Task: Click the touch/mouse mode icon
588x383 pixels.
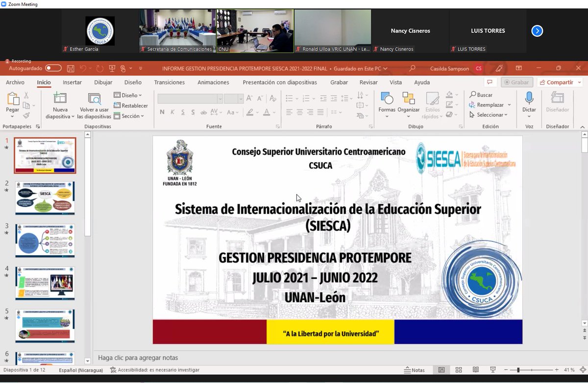Action: (123, 69)
